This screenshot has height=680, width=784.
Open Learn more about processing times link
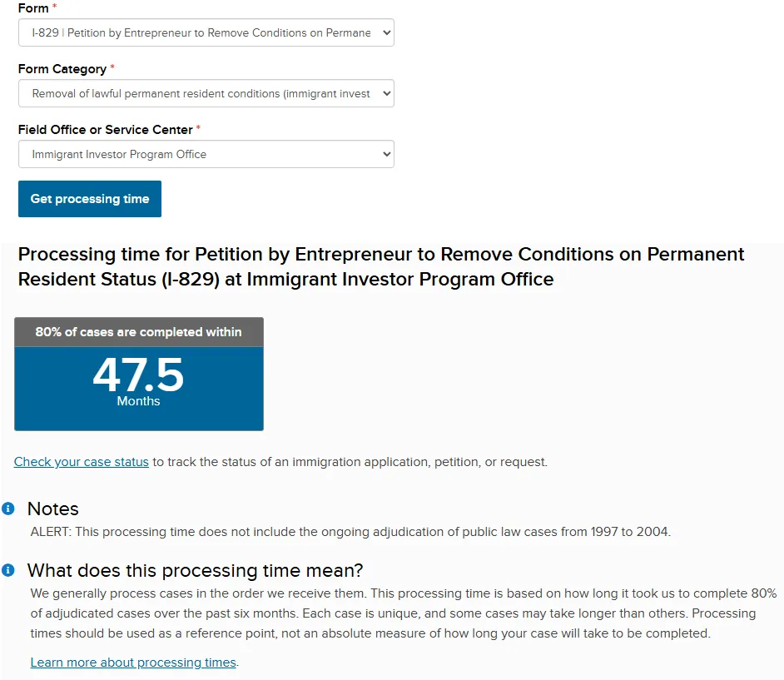133,663
